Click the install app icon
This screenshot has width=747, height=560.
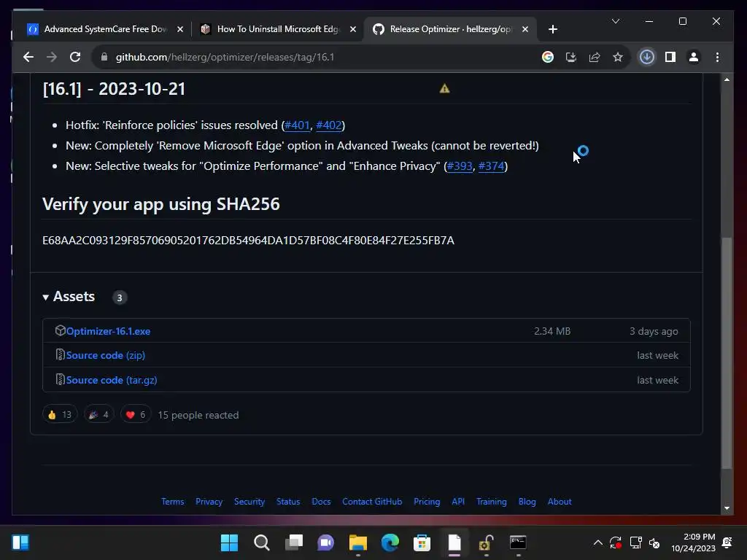pos(570,57)
